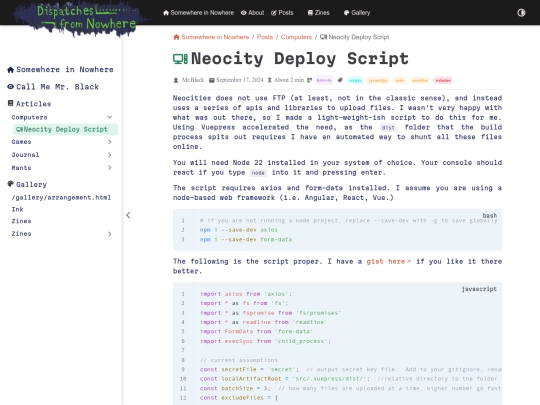Viewport: 540px width, 405px height.
Task: Click the calendar icon by date
Action: pos(212,80)
